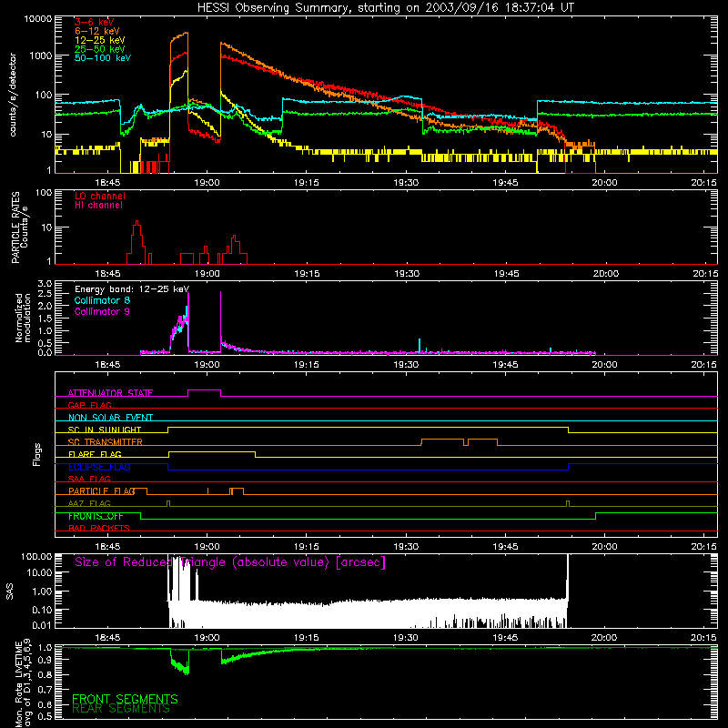Image resolution: width=728 pixels, height=728 pixels.
Task: Click the BAD_PACKETS flag label
Action: coord(99,528)
